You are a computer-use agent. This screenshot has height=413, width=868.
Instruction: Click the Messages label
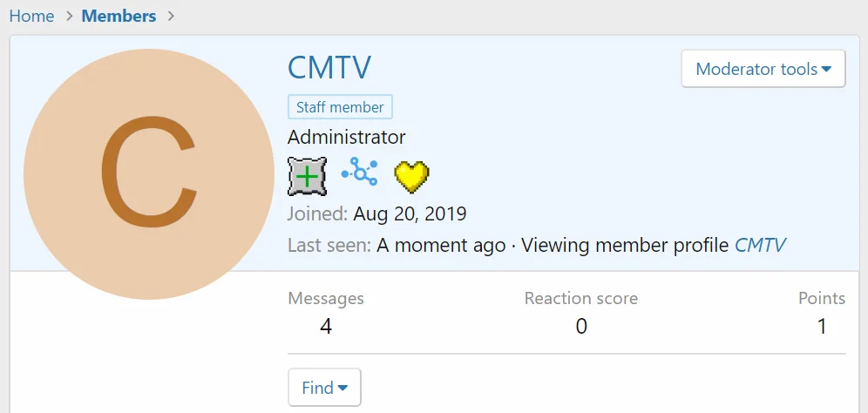[x=326, y=299]
